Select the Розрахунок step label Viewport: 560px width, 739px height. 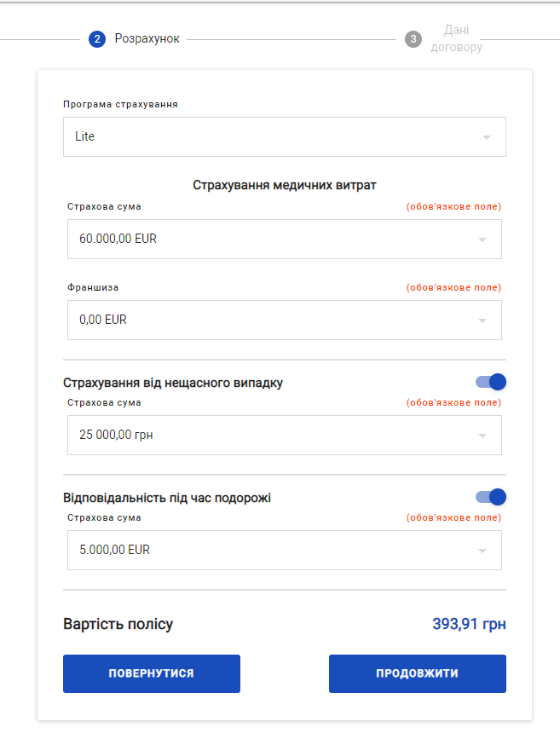click(147, 39)
